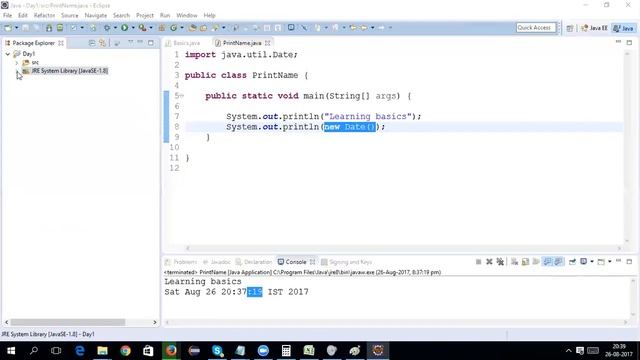640x360 pixels.
Task: Open the Navigate menu
Action: coord(96,16)
